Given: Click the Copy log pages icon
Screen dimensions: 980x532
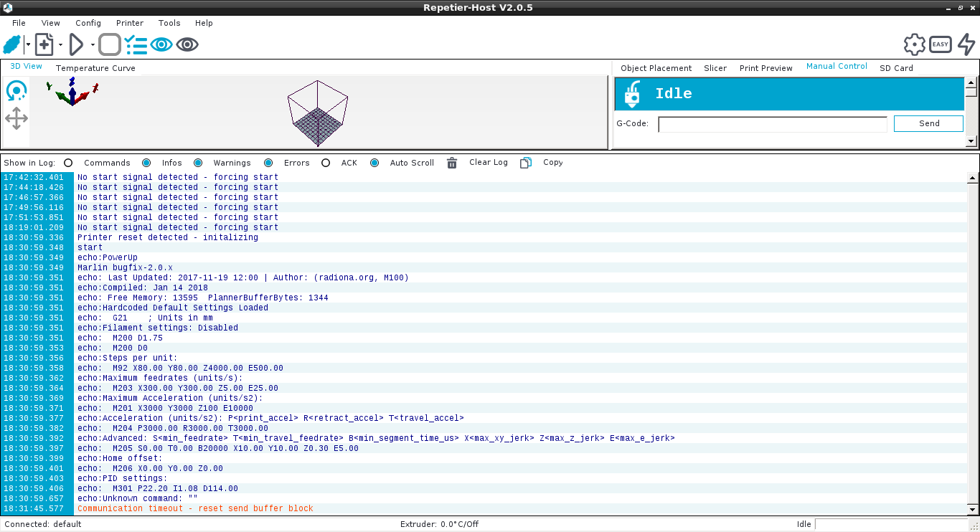Looking at the screenshot, I should (x=526, y=163).
